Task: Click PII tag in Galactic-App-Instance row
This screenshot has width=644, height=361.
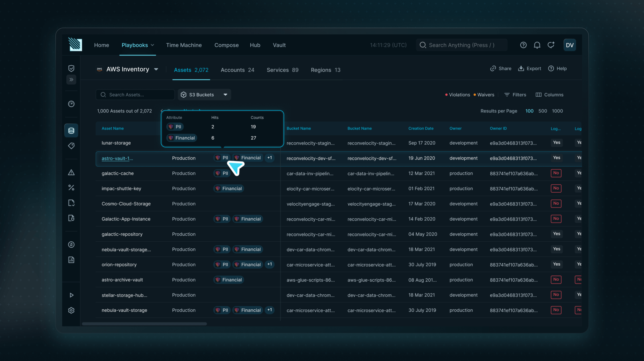Action: (222, 219)
